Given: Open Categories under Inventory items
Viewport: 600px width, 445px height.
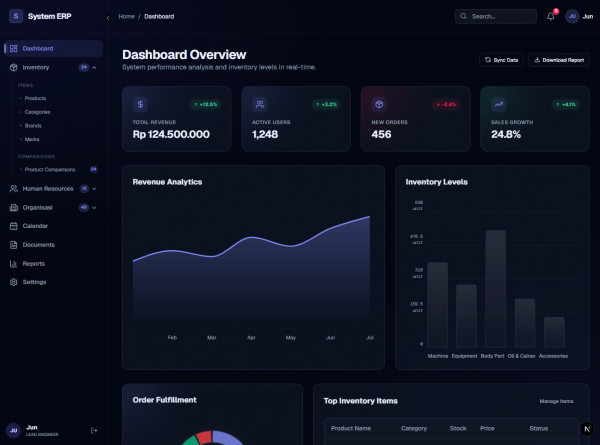Looking at the screenshot, I should pyautogui.click(x=38, y=112).
